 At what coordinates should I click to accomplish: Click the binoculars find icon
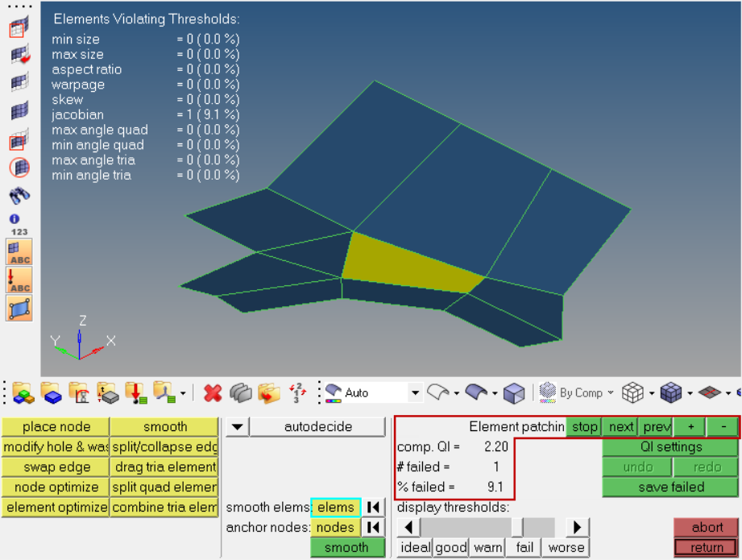(x=19, y=195)
